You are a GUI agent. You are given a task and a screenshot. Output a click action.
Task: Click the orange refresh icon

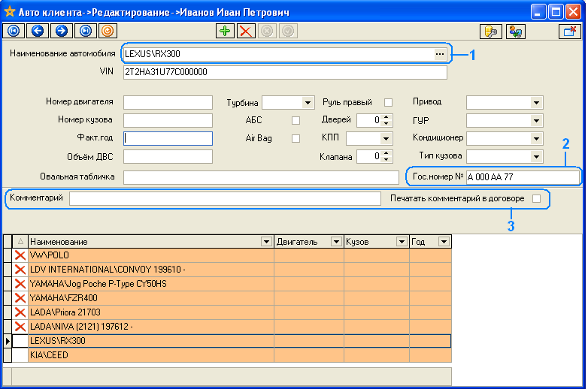tap(108, 31)
